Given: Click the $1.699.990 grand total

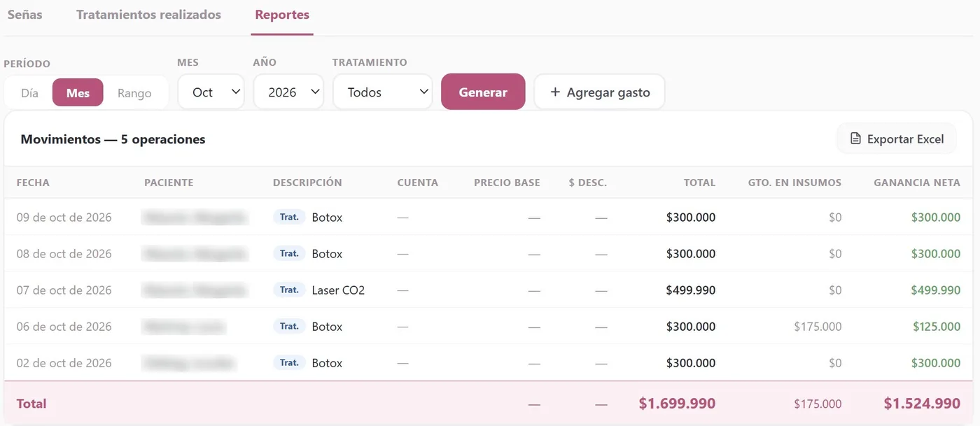Looking at the screenshot, I should click(x=677, y=404).
